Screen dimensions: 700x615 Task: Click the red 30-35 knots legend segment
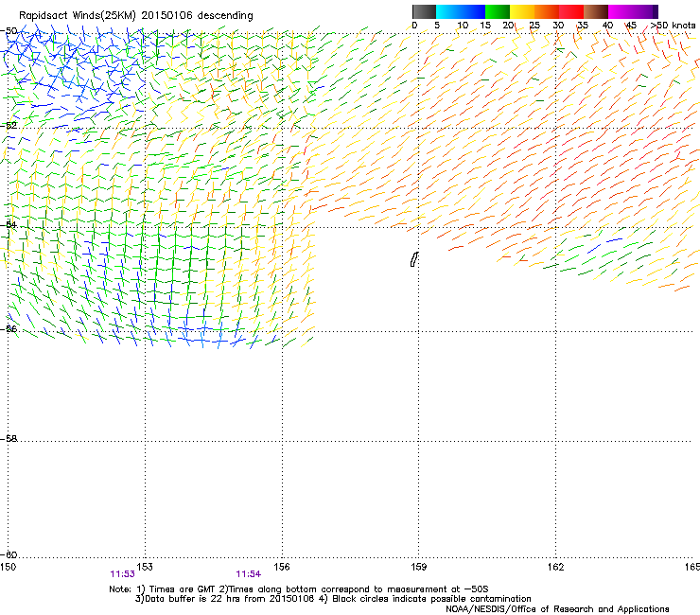pyautogui.click(x=571, y=11)
